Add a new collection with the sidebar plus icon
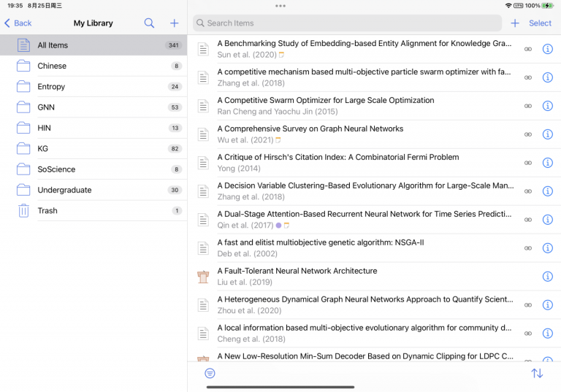561x392 pixels. coord(174,23)
